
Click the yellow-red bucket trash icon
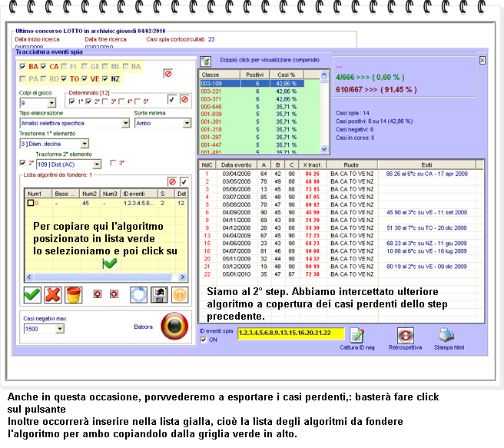74,295
